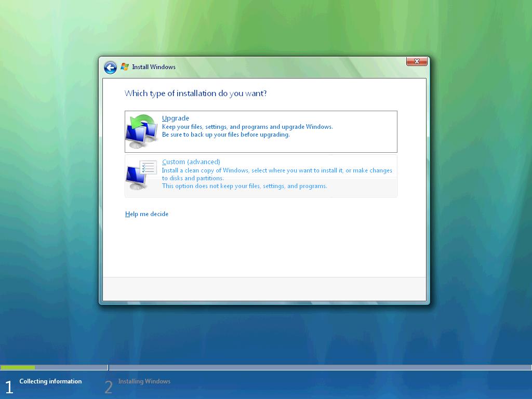Click 'Keep your files, settings, and programs' description
Viewport: 532px width, 399px height.
[247, 127]
